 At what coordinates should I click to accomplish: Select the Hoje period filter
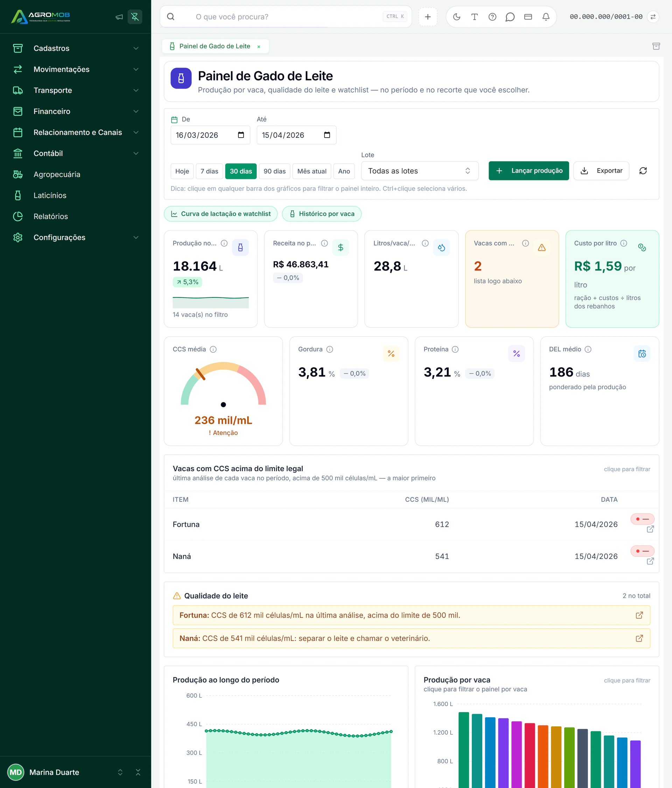(182, 171)
